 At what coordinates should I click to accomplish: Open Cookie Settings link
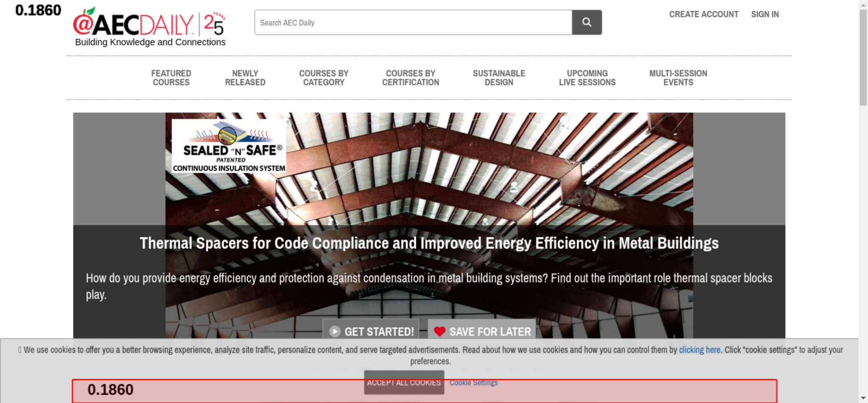tap(473, 383)
